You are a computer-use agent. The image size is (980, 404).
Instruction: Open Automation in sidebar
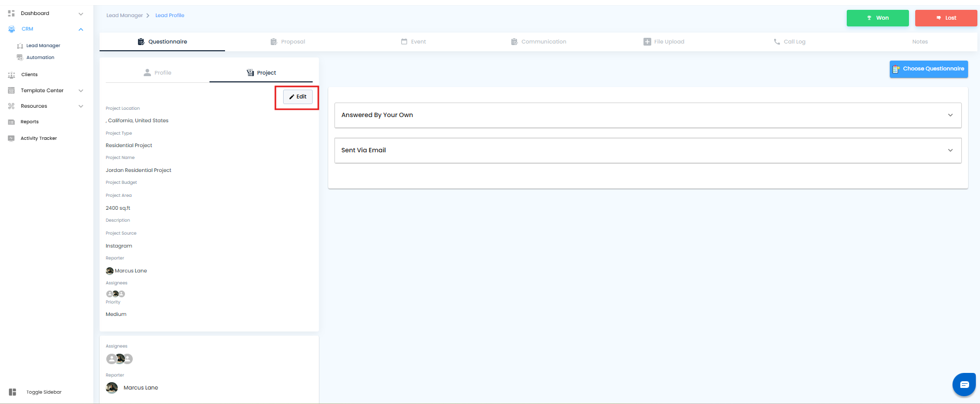click(40, 57)
